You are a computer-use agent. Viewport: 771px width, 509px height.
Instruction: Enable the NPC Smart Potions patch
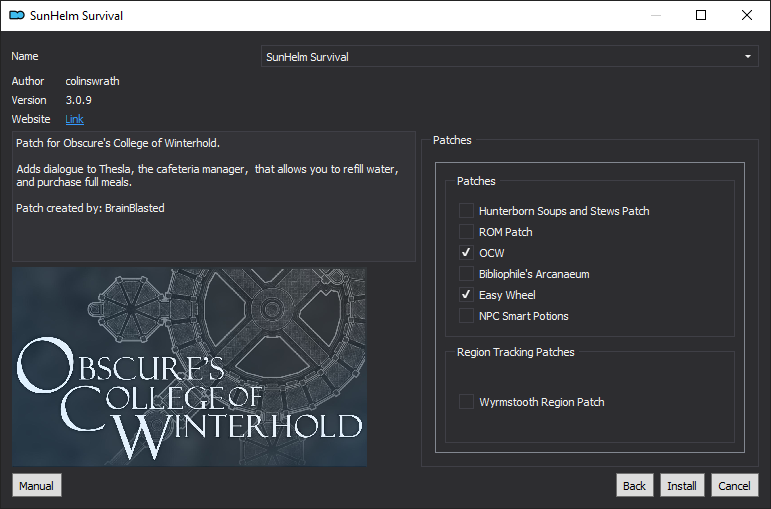pyautogui.click(x=466, y=316)
